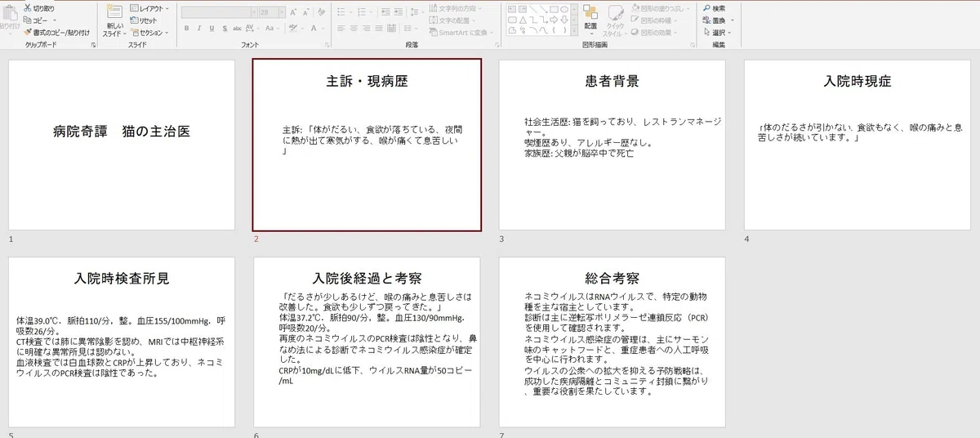This screenshot has width=980, height=438.
Task: Insert a new slide with the 新しいスライド icon
Action: tap(114, 11)
